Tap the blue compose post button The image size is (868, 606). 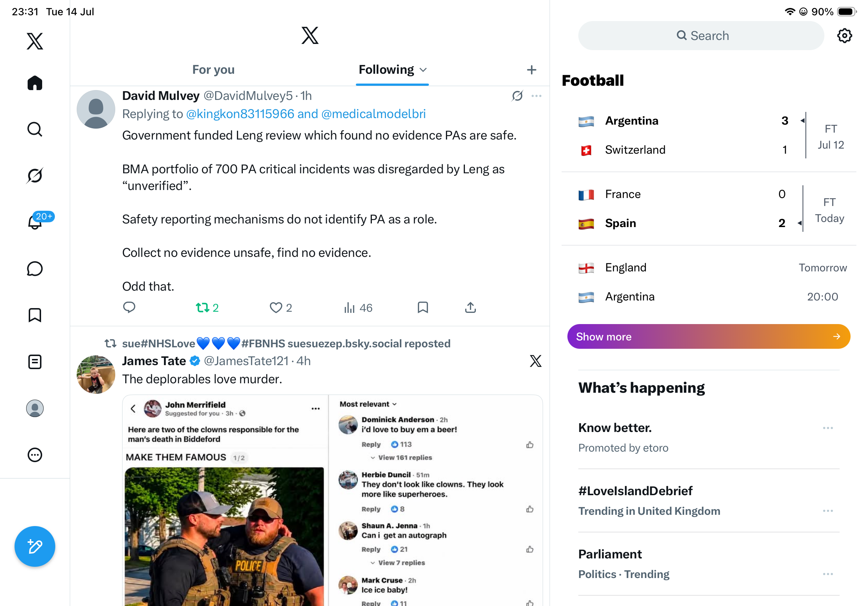35,546
